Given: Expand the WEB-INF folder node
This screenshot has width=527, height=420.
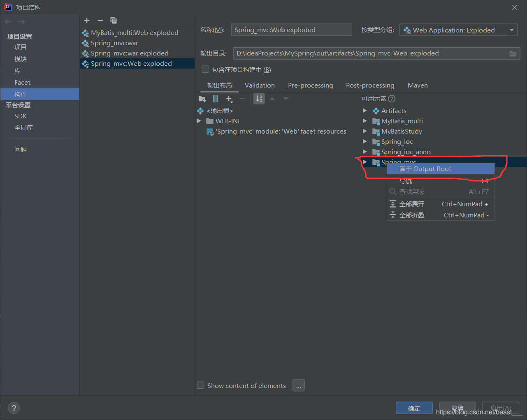Looking at the screenshot, I should tap(199, 121).
